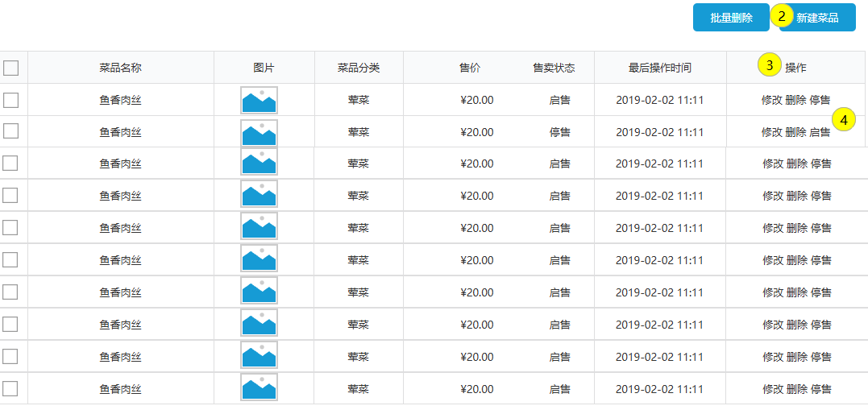Image resolution: width=868 pixels, height=410 pixels.
Task: Click the yellow marker numbered 2
Action: pos(781,16)
